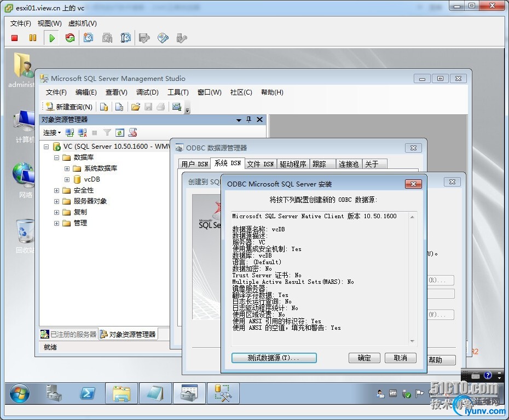509x420 pixels.
Task: Click the green Play power-on button
Action: pos(52,38)
